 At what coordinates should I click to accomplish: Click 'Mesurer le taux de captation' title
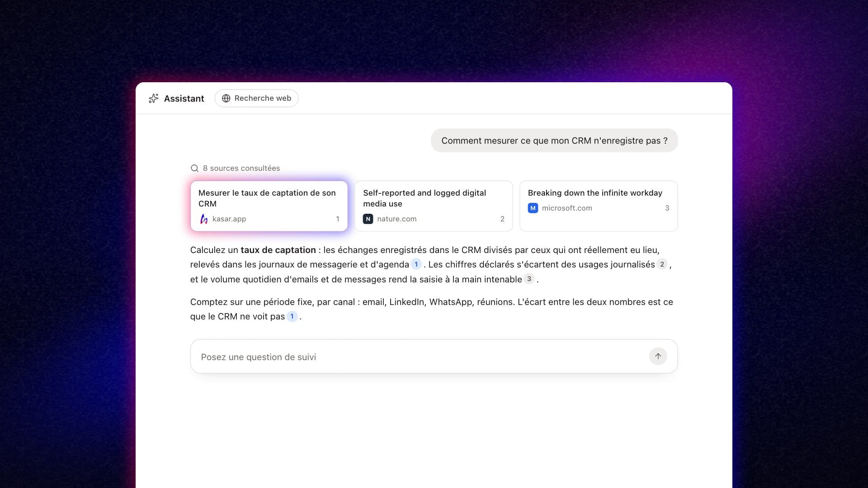click(267, 198)
